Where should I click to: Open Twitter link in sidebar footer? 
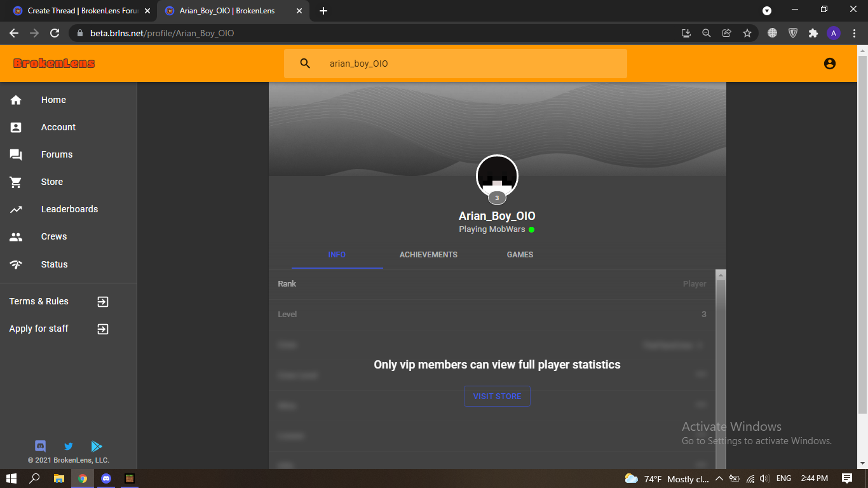(69, 446)
